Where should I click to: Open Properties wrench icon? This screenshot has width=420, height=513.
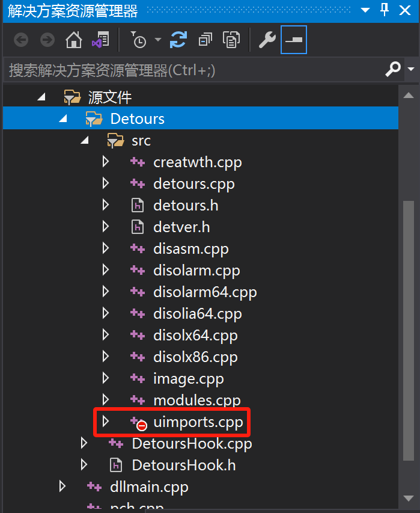tap(267, 40)
